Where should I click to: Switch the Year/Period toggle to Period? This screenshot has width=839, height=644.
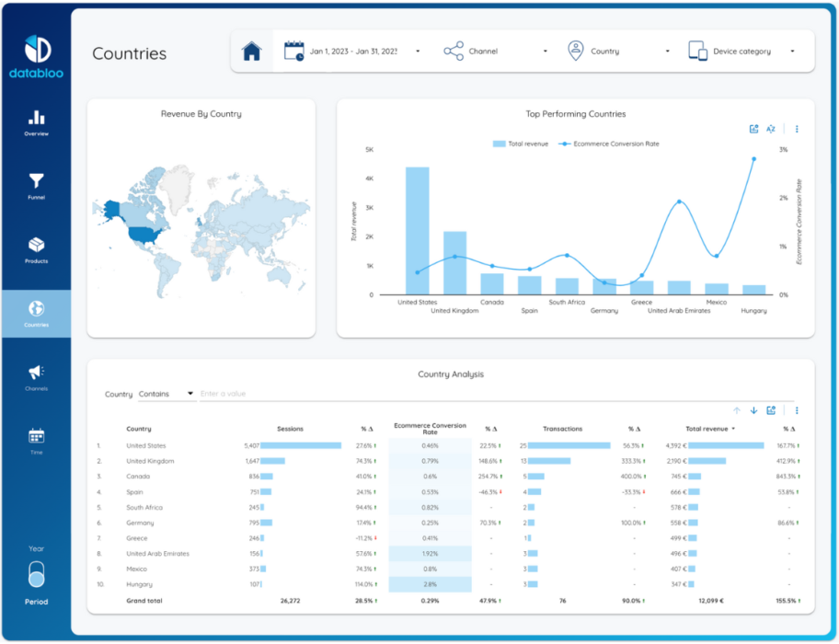36,575
